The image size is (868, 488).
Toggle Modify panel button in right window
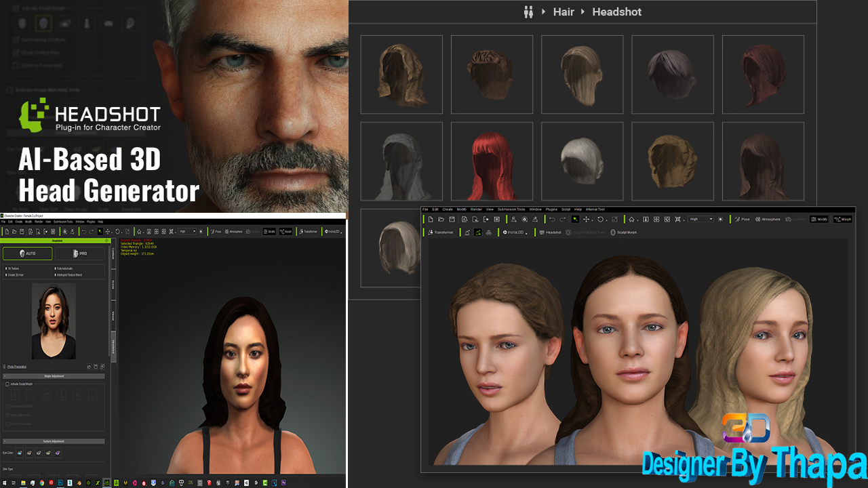coord(818,219)
